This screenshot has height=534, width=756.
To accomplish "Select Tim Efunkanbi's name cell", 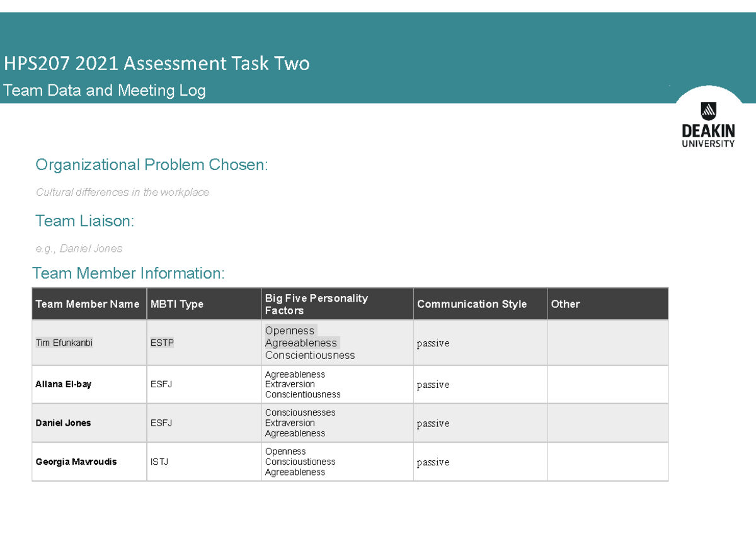I will point(64,343).
